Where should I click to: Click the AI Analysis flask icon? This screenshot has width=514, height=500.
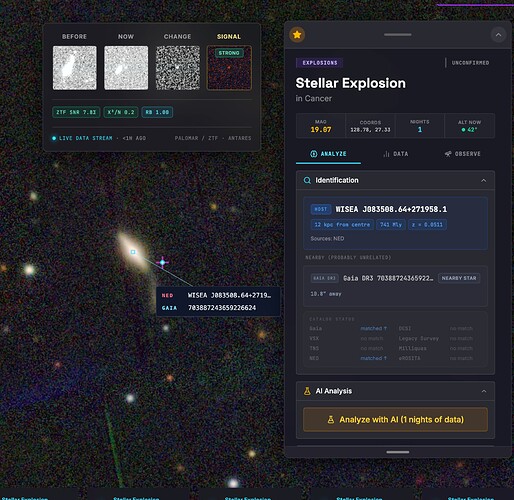click(307, 391)
